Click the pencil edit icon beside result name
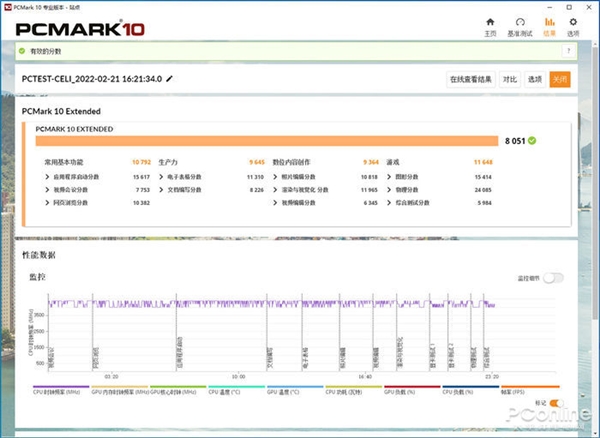Screen dimensions: 600x438 point(169,79)
